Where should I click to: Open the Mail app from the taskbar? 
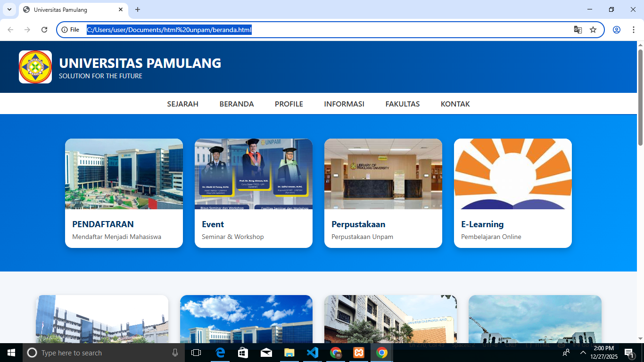(x=266, y=353)
